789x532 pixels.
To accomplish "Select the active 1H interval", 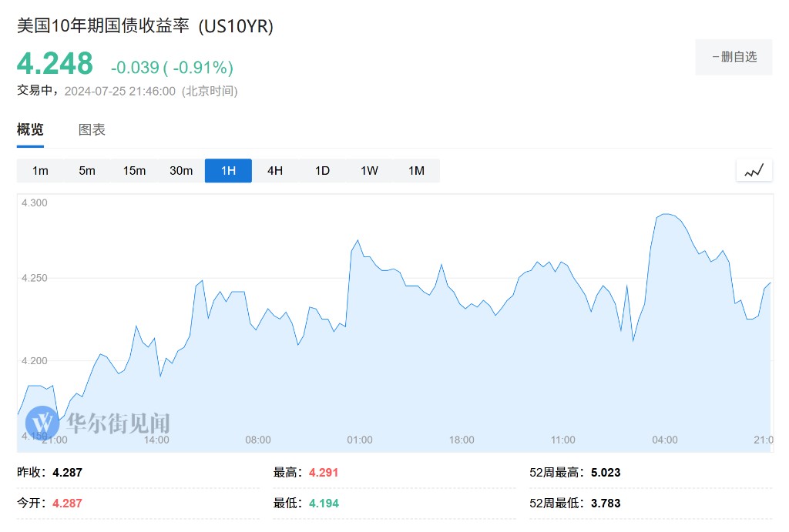I will (x=228, y=171).
